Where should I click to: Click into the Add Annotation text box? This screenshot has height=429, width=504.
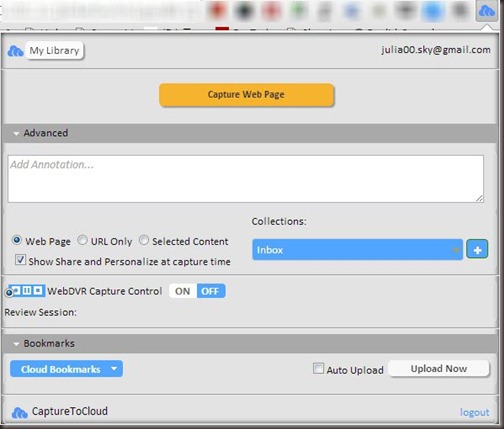click(246, 179)
